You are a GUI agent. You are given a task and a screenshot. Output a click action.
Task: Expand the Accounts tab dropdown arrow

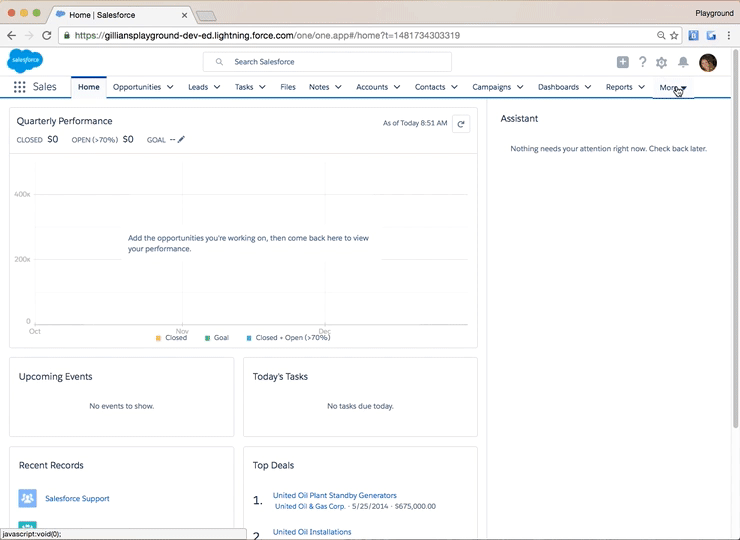click(x=397, y=87)
